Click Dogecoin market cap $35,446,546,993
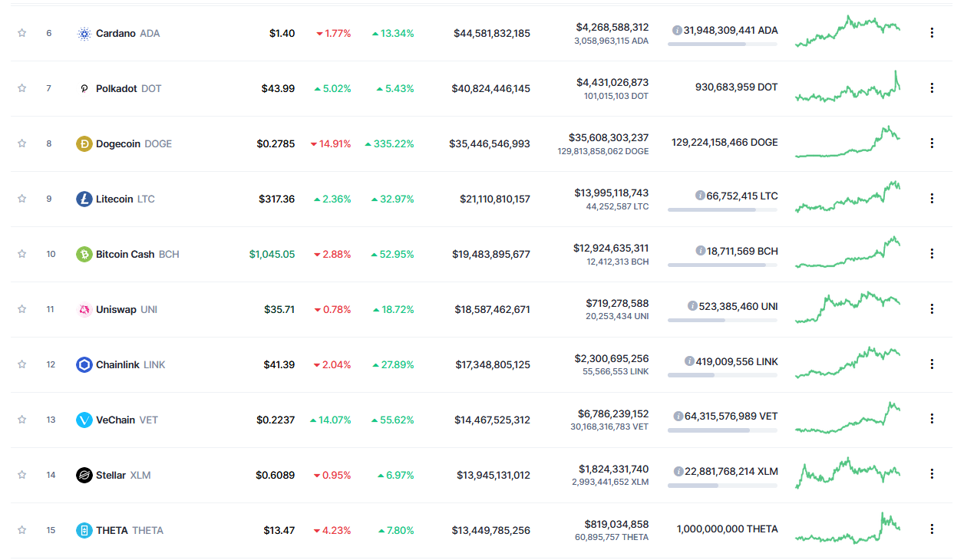 (490, 144)
